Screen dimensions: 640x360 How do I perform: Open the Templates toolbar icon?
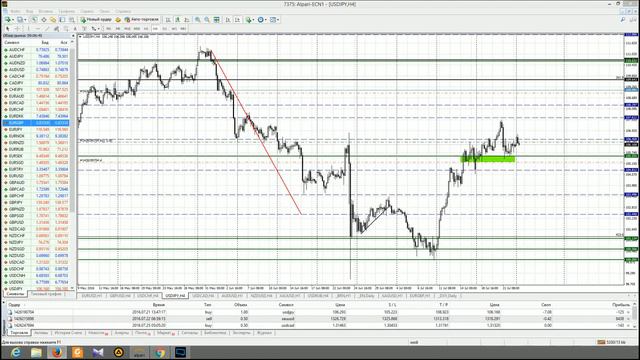(273, 20)
